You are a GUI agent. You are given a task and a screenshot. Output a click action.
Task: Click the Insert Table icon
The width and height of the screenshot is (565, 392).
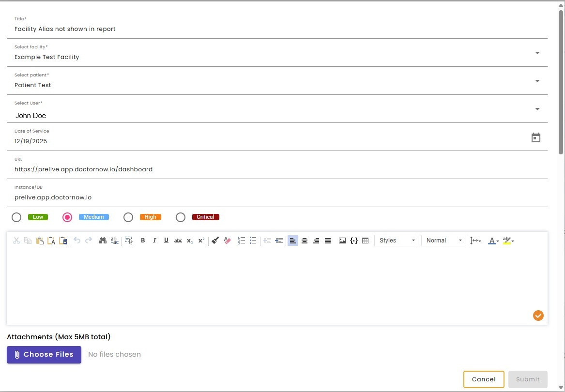[x=366, y=241]
